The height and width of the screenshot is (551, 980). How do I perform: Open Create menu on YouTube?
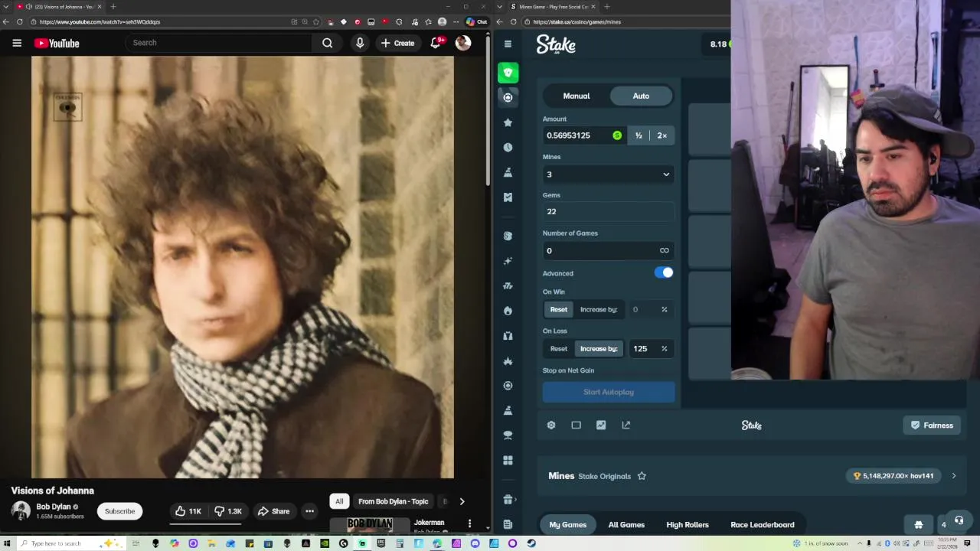[x=397, y=43]
